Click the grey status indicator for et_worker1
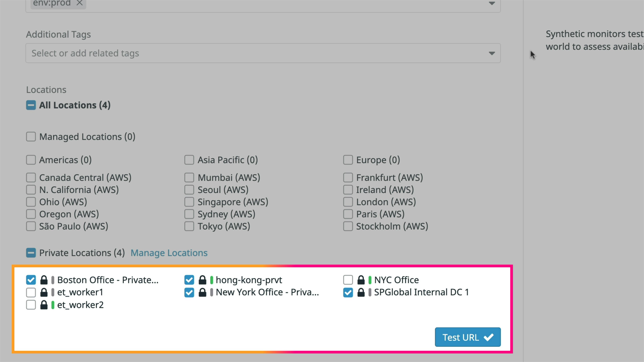This screenshot has height=362, width=644. click(x=53, y=292)
